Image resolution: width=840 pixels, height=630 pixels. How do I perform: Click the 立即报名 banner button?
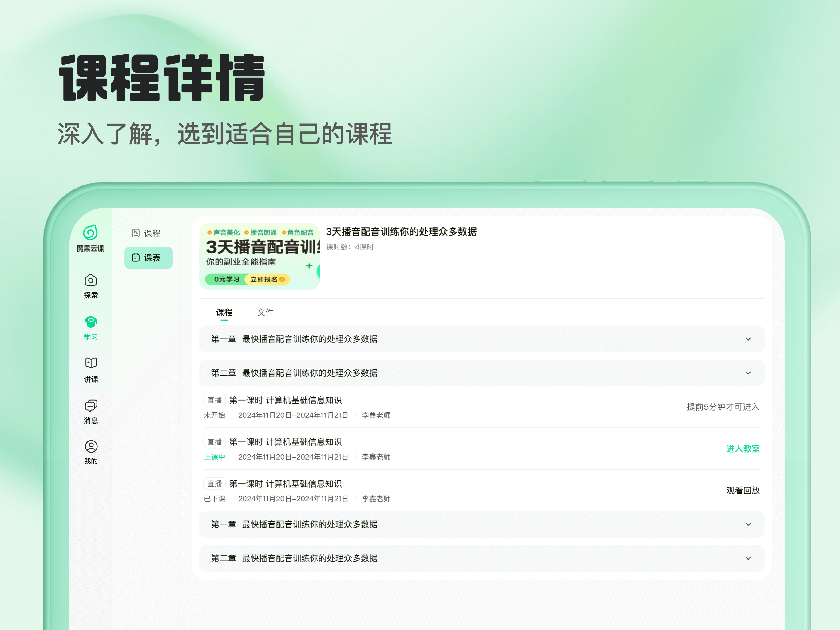[267, 280]
